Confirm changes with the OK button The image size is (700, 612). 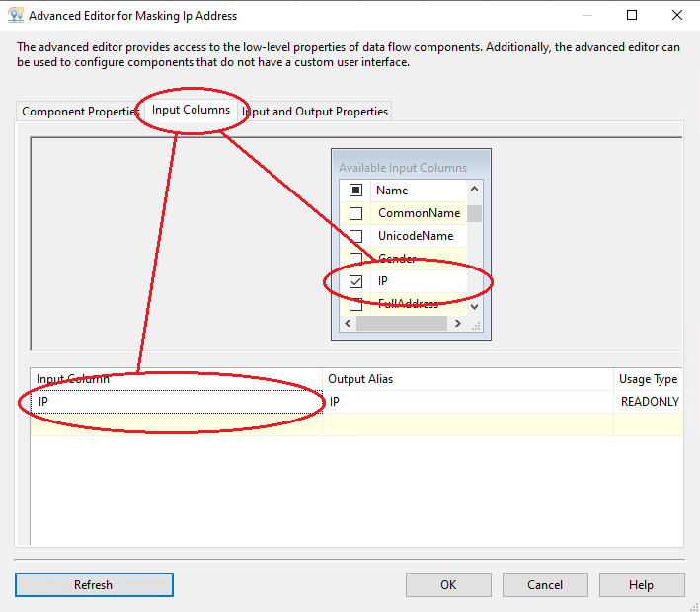(448, 585)
